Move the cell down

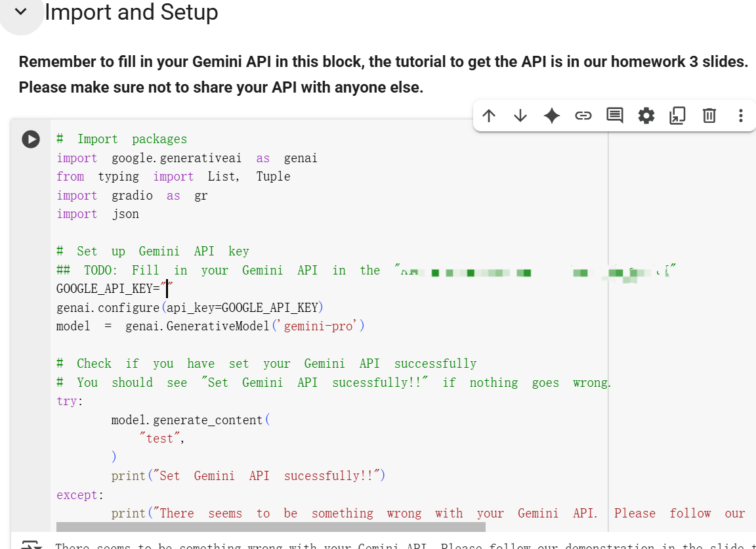520,116
